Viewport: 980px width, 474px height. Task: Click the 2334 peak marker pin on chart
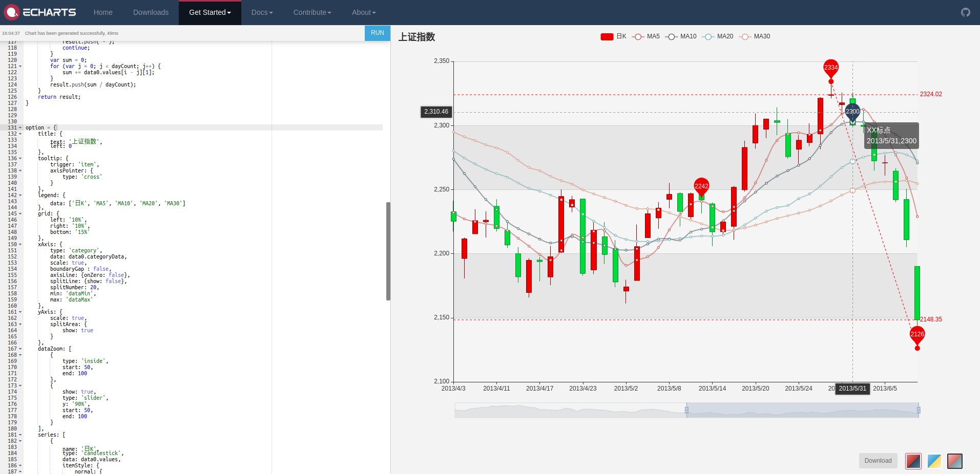[x=830, y=68]
